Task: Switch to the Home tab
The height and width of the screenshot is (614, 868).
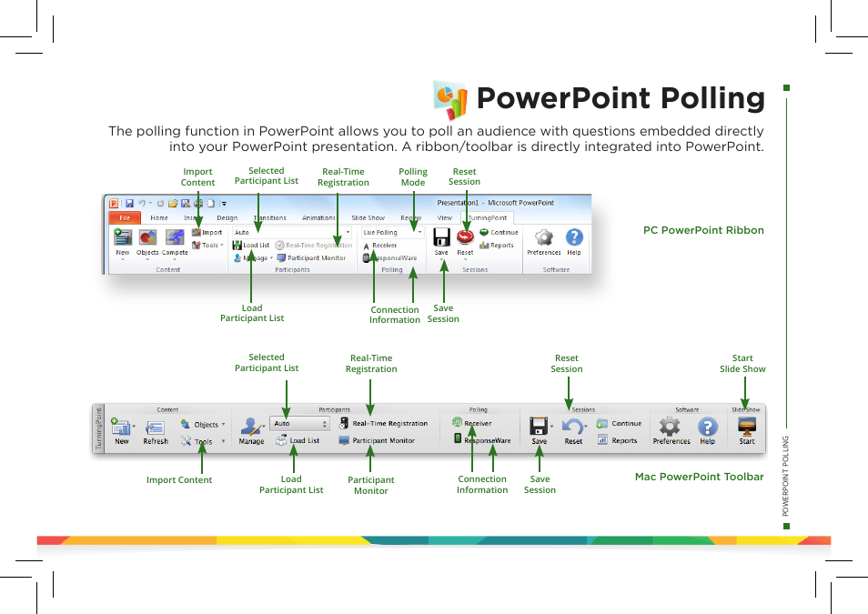Action: point(159,217)
